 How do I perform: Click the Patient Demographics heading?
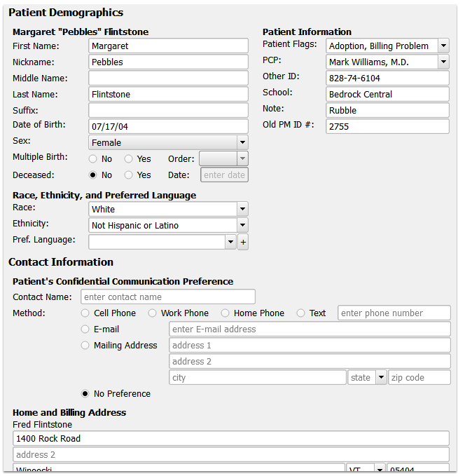[x=67, y=13]
